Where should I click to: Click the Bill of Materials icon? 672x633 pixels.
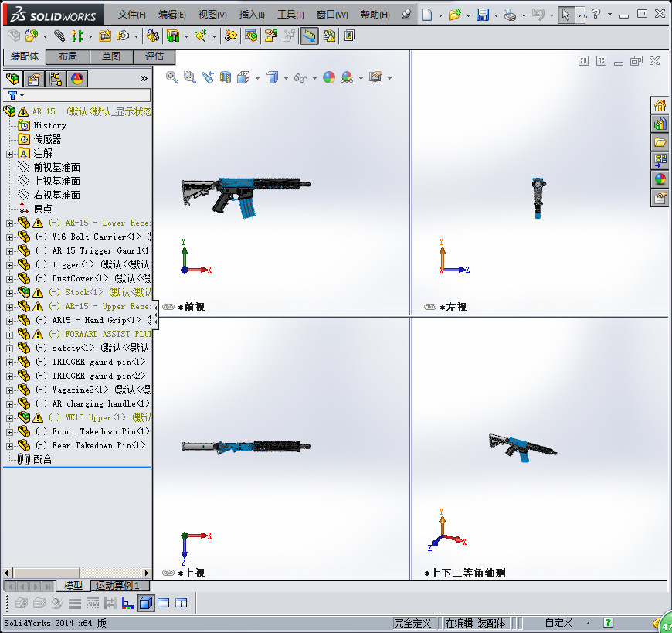[251, 36]
